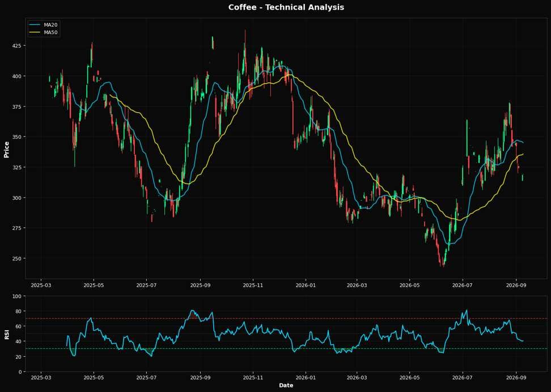Screen dimensions: 551x392
Task: Select 2026-09 on the RSI chart axis
Action: (515, 378)
